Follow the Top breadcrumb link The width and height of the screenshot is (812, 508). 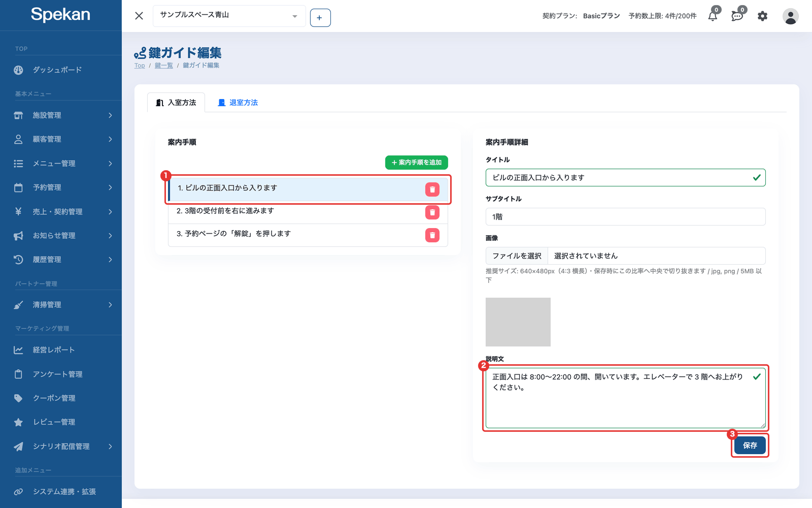point(140,66)
